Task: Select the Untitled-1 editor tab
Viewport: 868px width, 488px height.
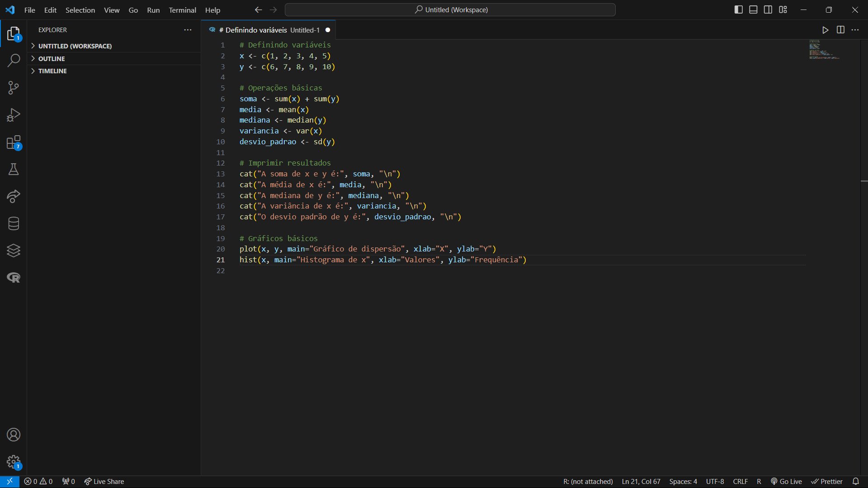Action: [x=269, y=30]
